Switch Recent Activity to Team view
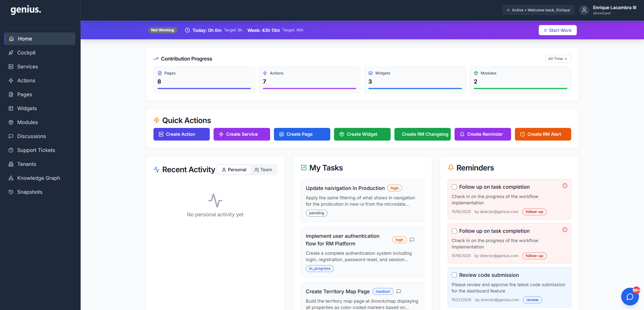Screen dimensions: 644x310 point(263,169)
